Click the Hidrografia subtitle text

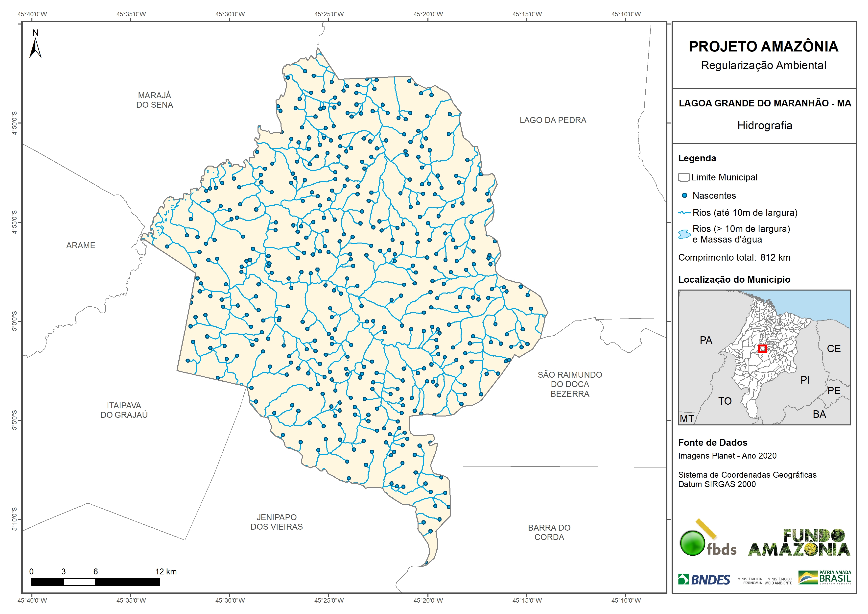[x=764, y=126]
